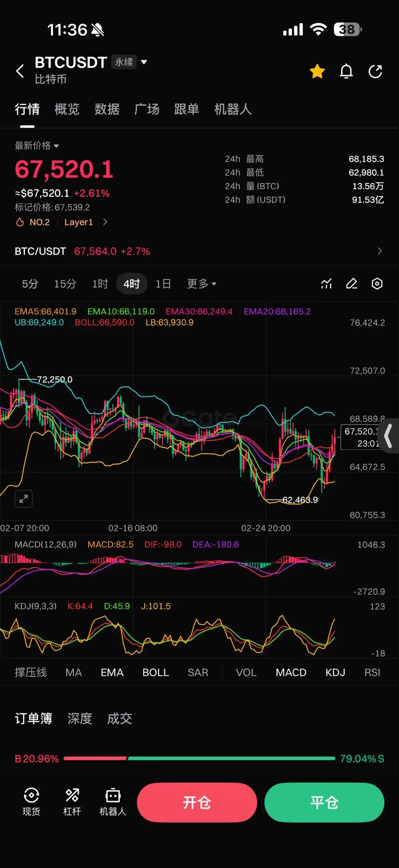This screenshot has height=868, width=399.
Task: Switch to the 数据 tab
Action: pyautogui.click(x=107, y=109)
